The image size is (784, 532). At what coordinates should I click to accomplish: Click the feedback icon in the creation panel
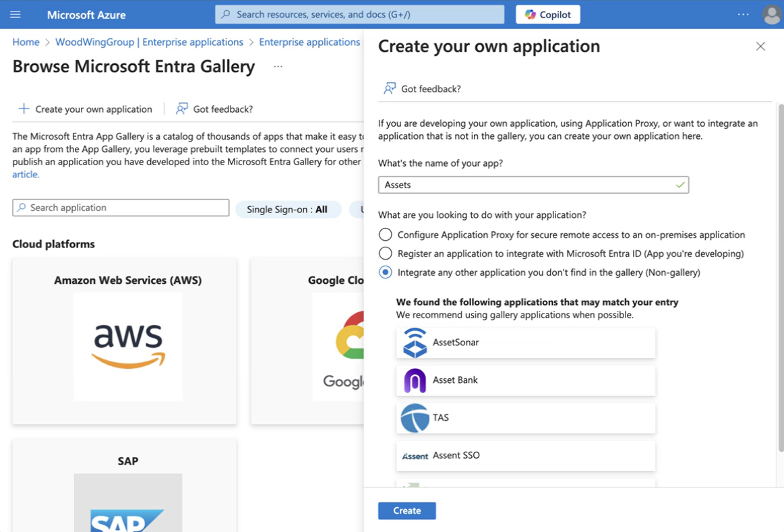click(390, 88)
